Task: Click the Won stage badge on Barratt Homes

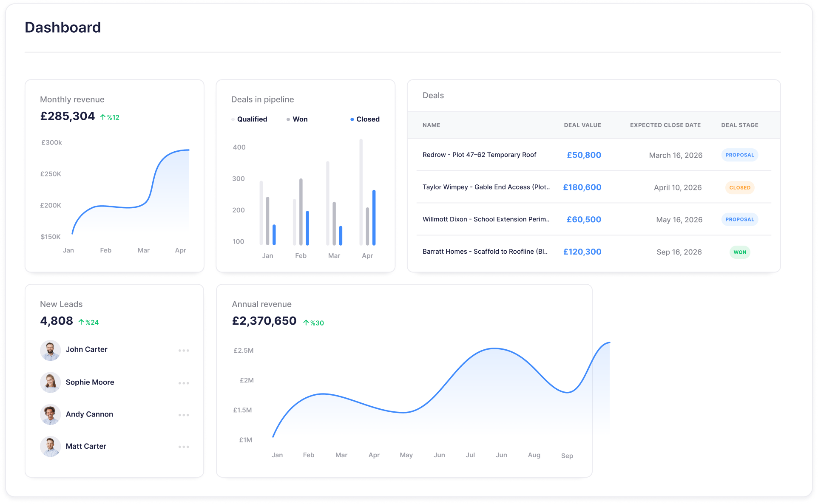Action: pos(739,252)
